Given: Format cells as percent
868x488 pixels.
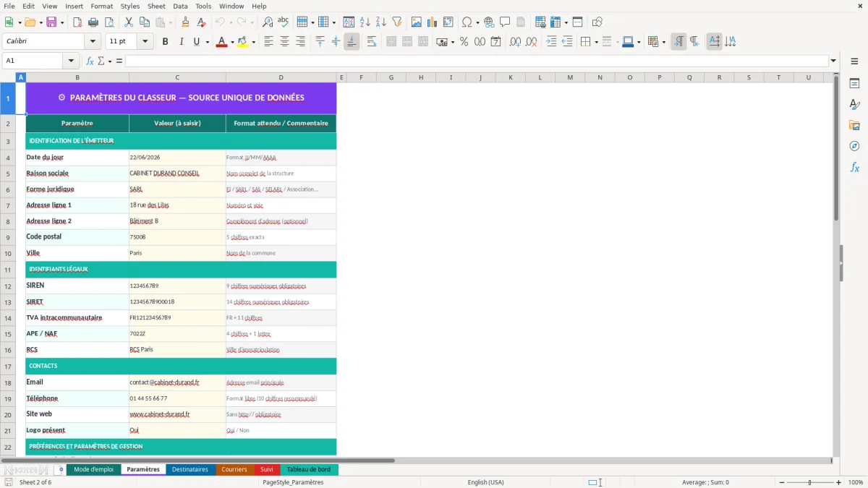Looking at the screenshot, I should coord(464,42).
